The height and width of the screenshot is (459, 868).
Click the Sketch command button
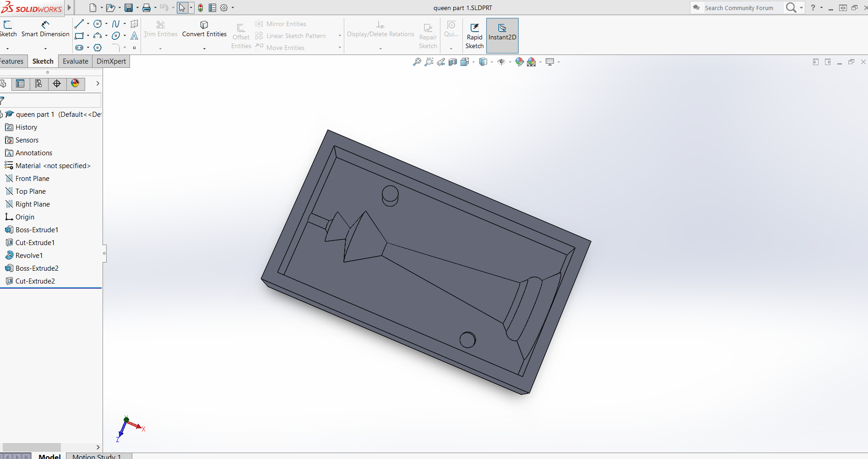coord(8,29)
